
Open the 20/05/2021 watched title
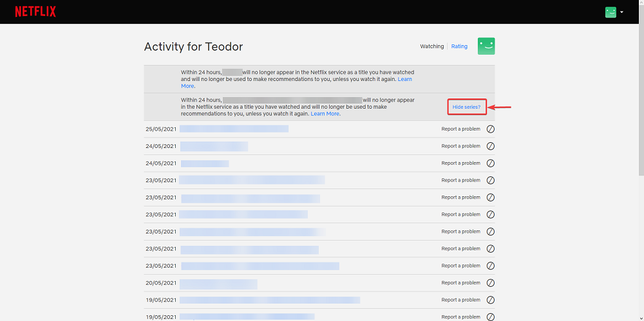coord(218,283)
